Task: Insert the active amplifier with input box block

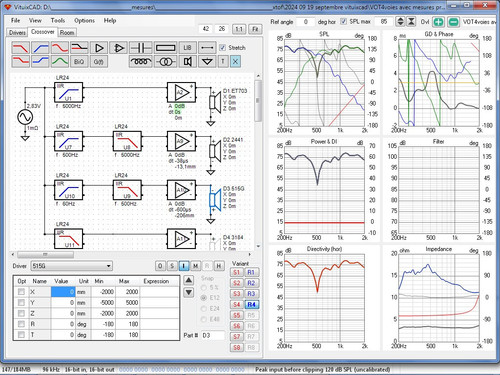Action: tap(119, 48)
